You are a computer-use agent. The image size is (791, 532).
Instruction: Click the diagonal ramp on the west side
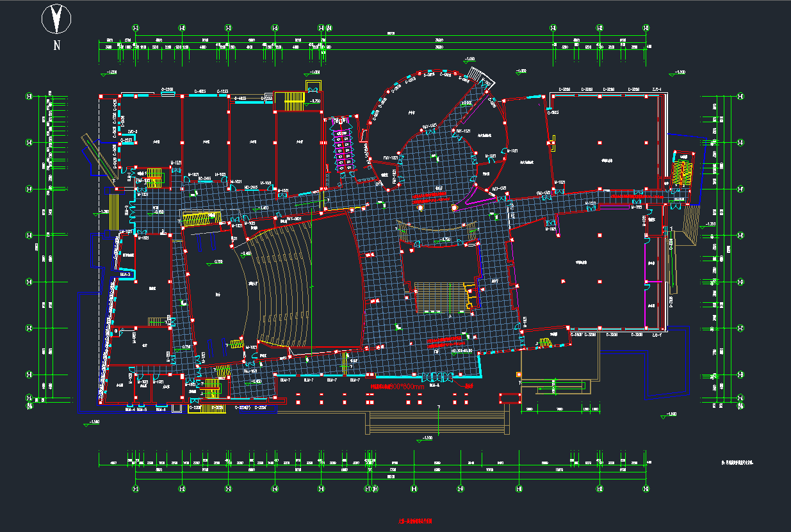pyautogui.click(x=90, y=152)
